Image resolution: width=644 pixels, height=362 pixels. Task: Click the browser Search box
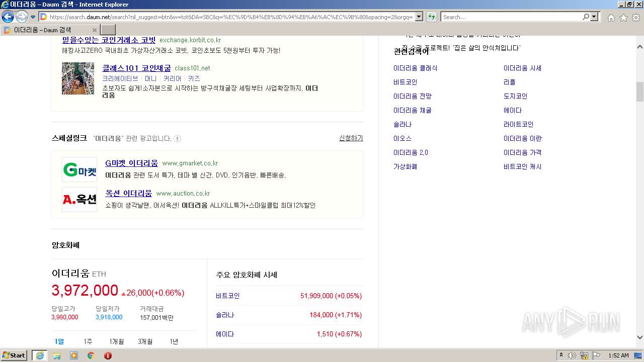coord(512,17)
